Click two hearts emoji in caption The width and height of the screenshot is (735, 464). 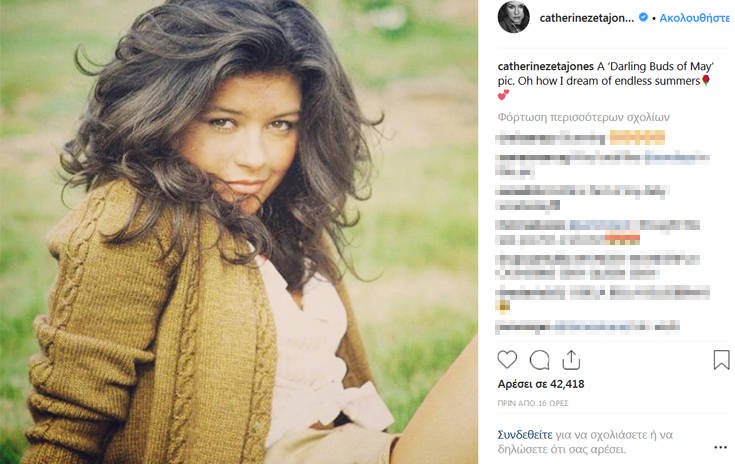[503, 95]
